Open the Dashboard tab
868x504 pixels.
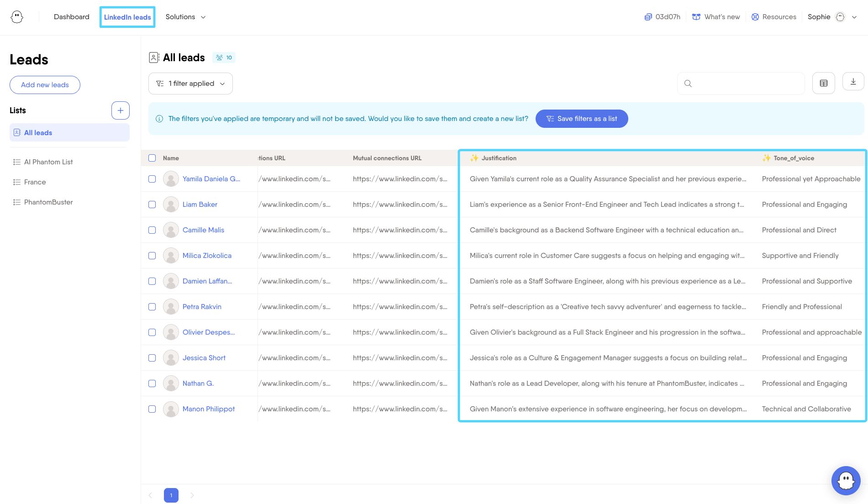[72, 17]
